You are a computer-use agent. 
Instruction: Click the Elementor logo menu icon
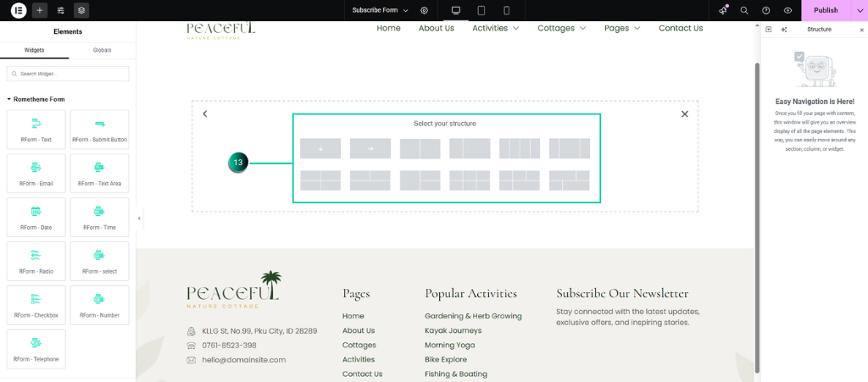click(19, 10)
